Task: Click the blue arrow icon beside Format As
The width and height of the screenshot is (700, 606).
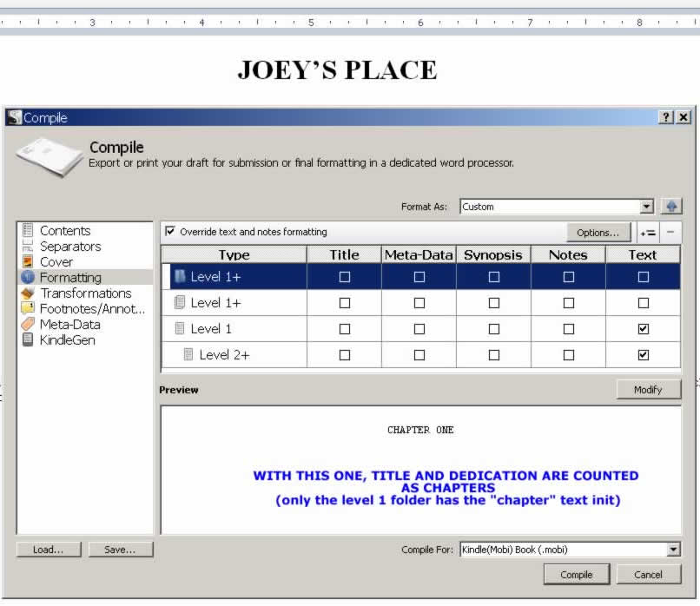Action: pyautogui.click(x=671, y=207)
